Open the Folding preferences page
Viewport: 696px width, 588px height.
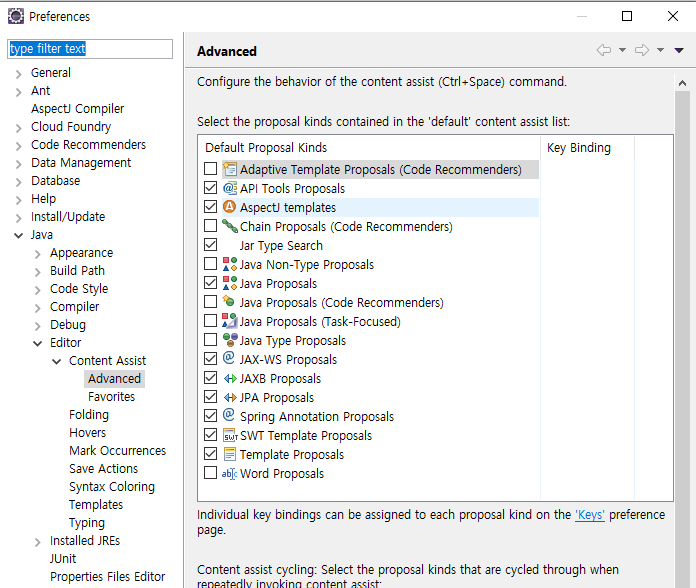pos(89,414)
